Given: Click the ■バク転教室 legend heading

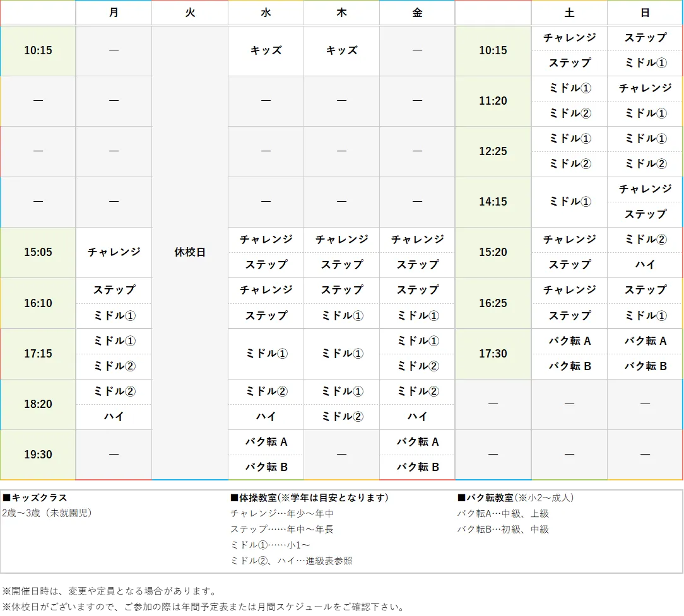Looking at the screenshot, I should coord(486,497).
